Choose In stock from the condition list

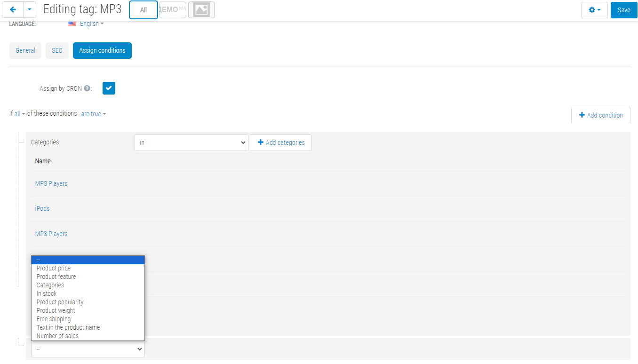pos(88,293)
